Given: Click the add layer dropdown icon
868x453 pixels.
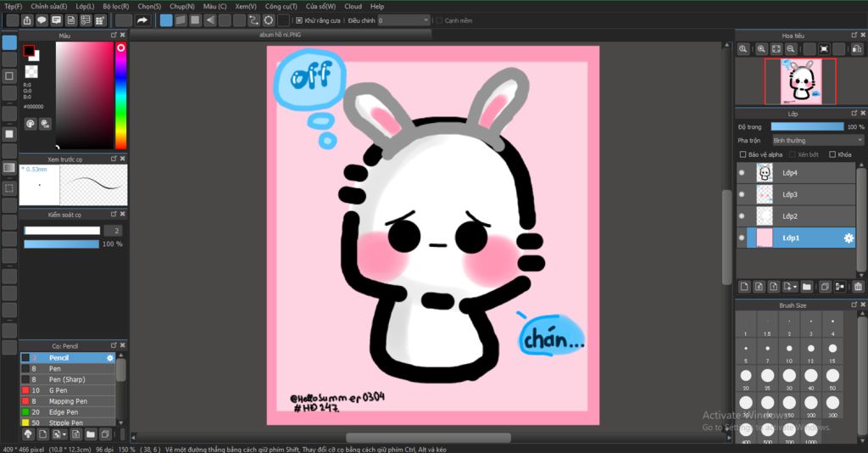Looking at the screenshot, I should (x=791, y=287).
